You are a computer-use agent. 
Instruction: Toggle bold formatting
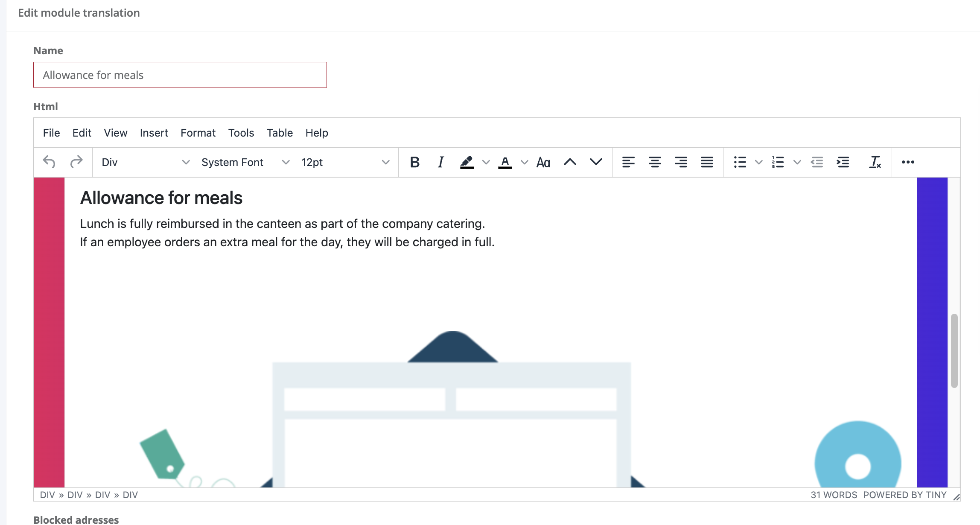(414, 162)
